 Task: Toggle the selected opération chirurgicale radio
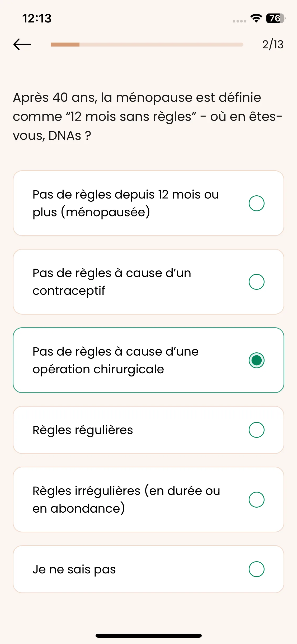256,360
